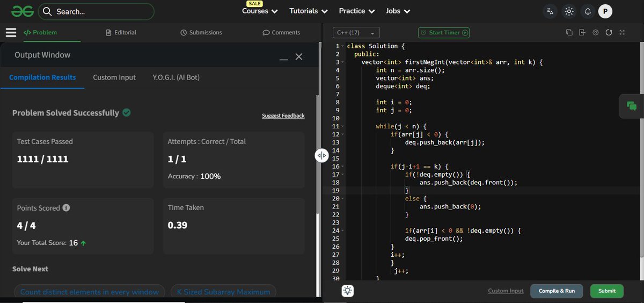Open the language translate icon
The image size is (644, 303).
point(550,11)
